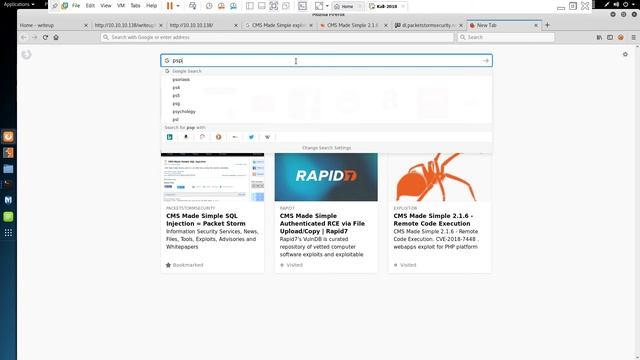Search with the DuckDuckGo engine icon
The image size is (640, 360).
pyautogui.click(x=218, y=137)
